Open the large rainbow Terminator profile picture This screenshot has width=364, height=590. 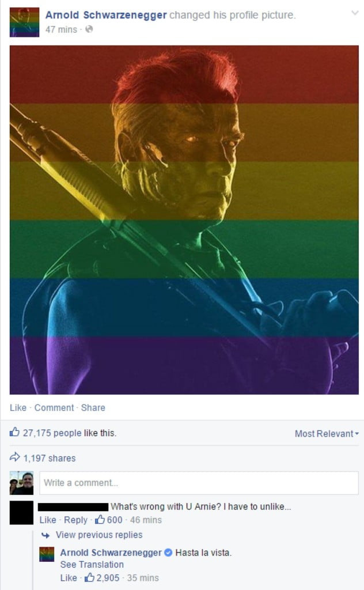(184, 220)
